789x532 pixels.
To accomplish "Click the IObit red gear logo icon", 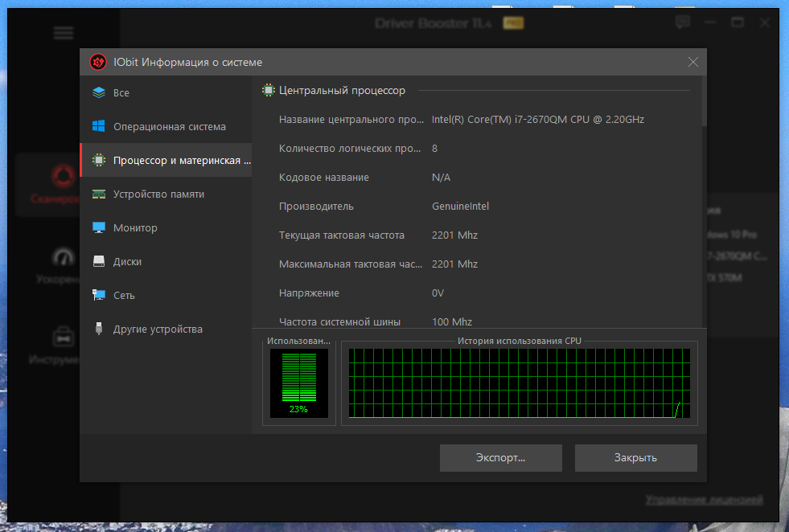I will (x=98, y=63).
